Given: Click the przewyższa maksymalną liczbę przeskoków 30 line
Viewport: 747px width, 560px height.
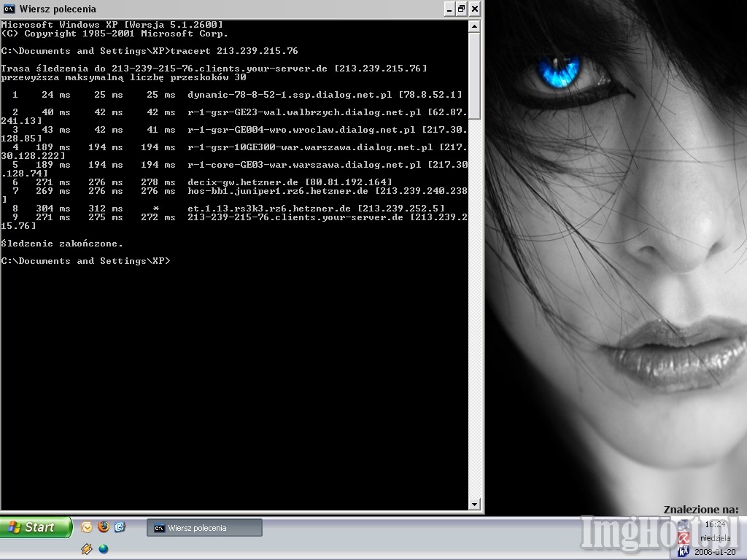Looking at the screenshot, I should pos(124,77).
